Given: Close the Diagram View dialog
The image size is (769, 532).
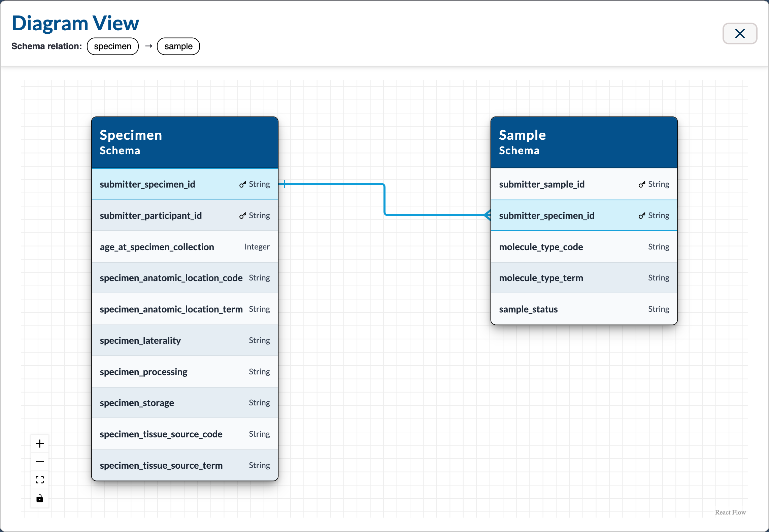Looking at the screenshot, I should [x=740, y=33].
